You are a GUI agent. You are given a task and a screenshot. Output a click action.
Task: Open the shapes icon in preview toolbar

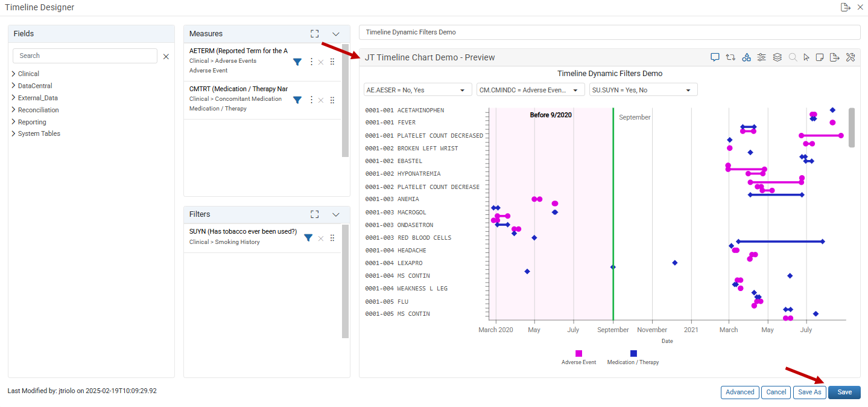click(746, 57)
